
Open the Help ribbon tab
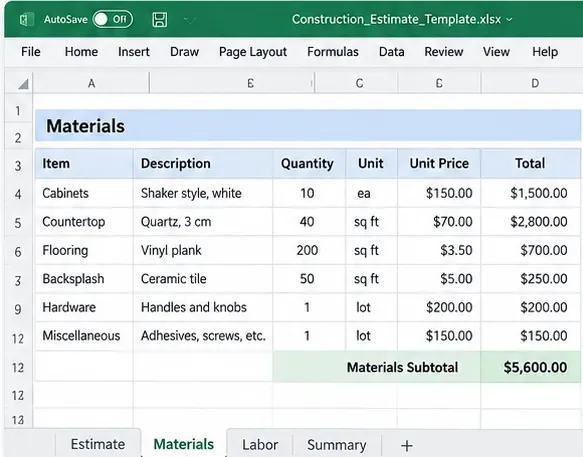tap(545, 52)
